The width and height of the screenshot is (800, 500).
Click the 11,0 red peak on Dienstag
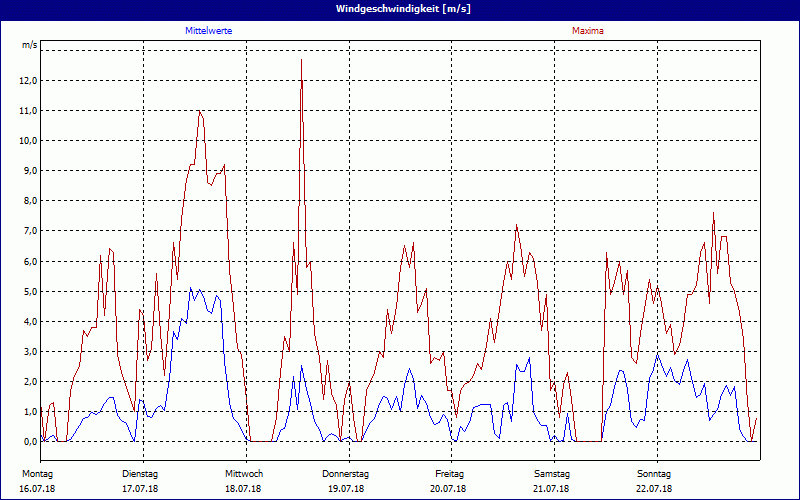point(200,111)
